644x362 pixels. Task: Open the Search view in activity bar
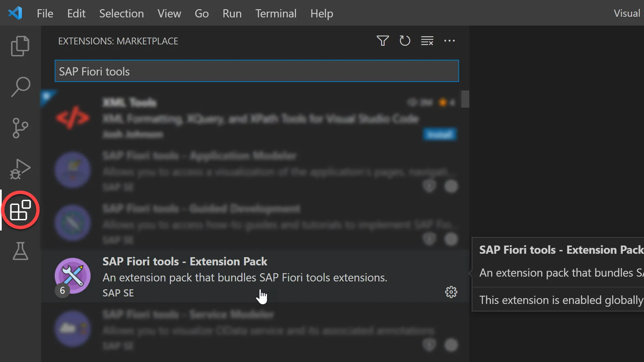[21, 87]
